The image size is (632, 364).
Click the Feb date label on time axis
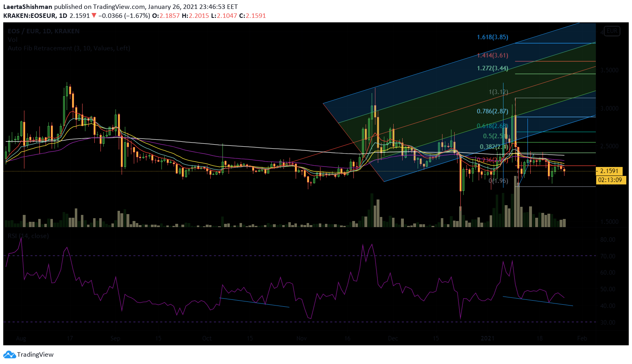pos(582,338)
